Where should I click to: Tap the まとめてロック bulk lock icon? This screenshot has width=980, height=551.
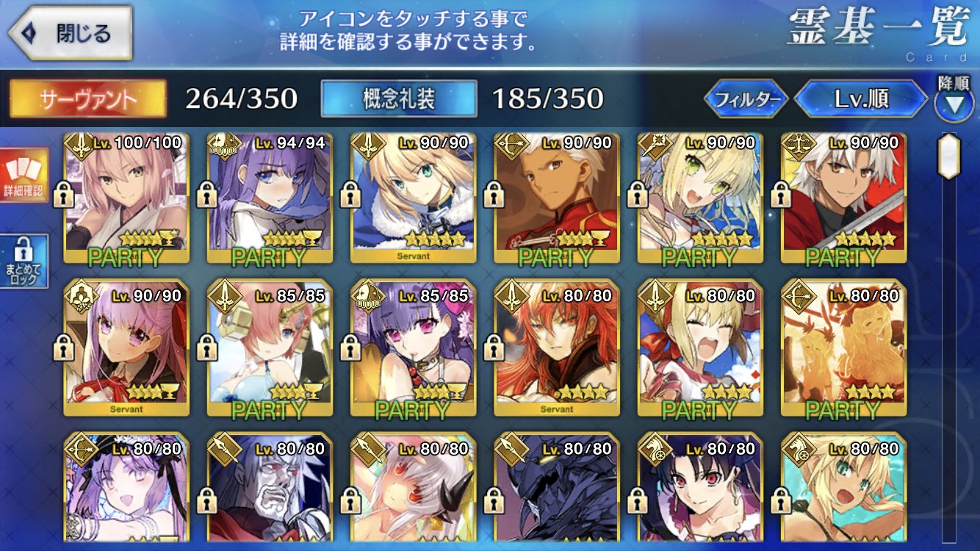tap(24, 262)
